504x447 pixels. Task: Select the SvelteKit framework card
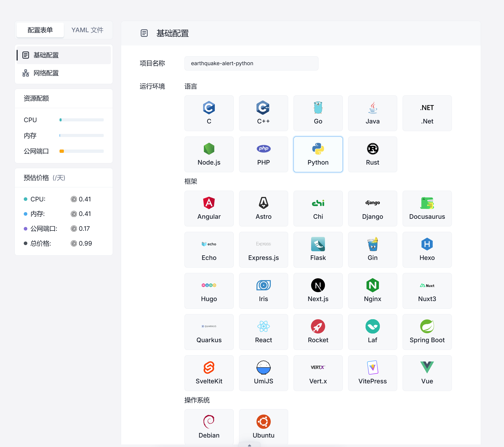click(x=209, y=373)
